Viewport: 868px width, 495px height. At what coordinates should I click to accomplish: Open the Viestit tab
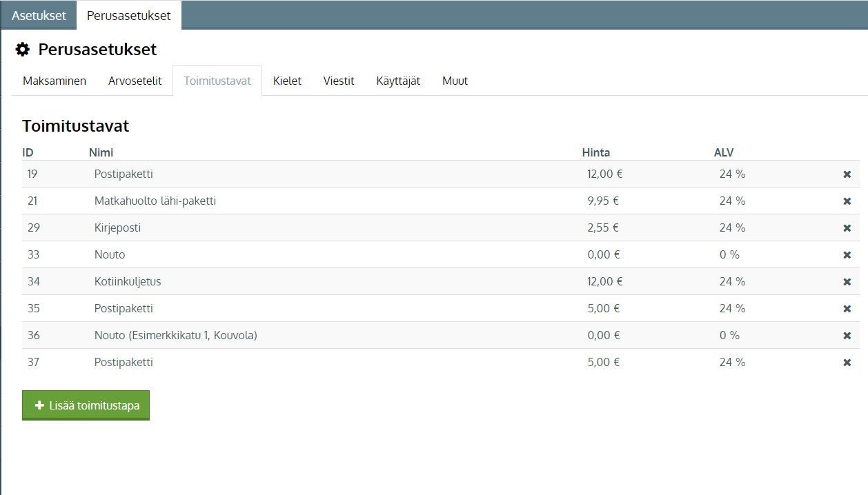(x=339, y=81)
